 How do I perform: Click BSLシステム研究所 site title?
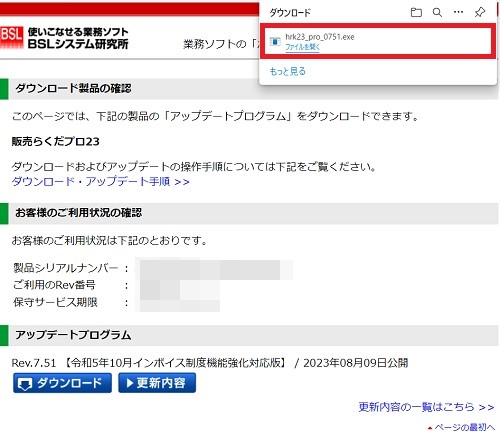(x=78, y=44)
